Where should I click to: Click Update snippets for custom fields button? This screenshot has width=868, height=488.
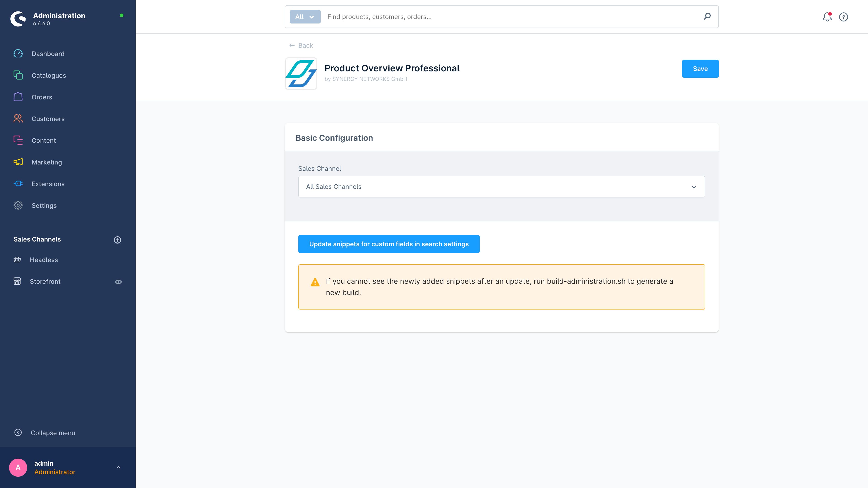(x=389, y=244)
